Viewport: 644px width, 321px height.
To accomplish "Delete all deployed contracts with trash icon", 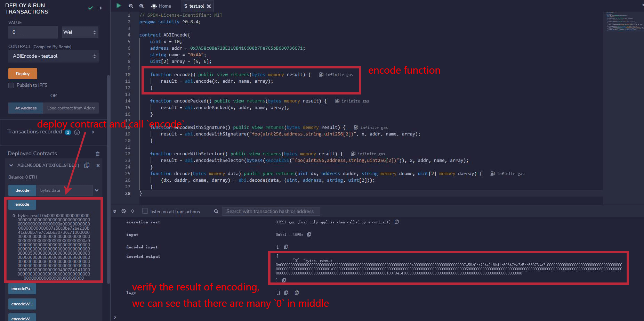I will coord(98,154).
